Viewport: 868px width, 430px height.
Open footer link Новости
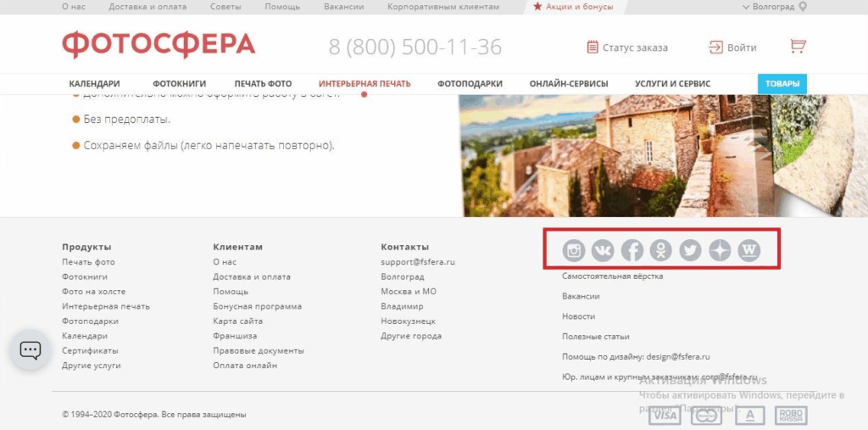(x=578, y=316)
